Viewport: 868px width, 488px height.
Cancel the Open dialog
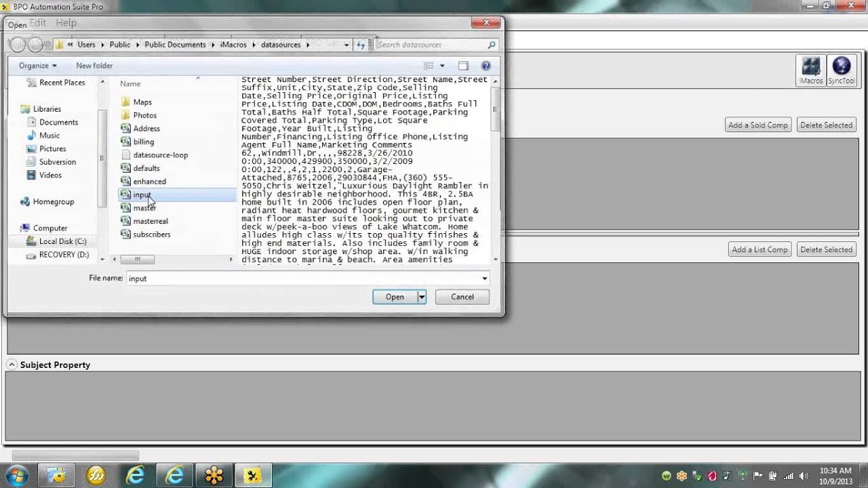pos(462,297)
